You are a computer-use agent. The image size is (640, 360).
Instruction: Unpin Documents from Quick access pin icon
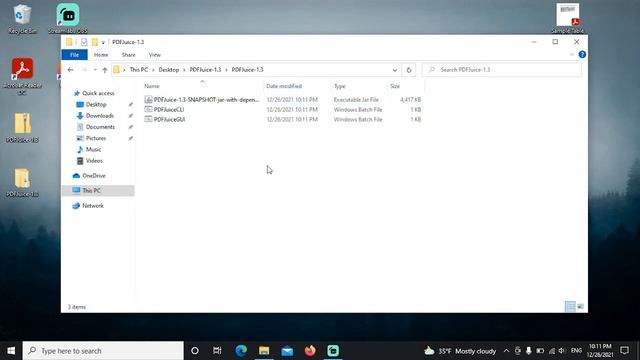[x=131, y=127]
